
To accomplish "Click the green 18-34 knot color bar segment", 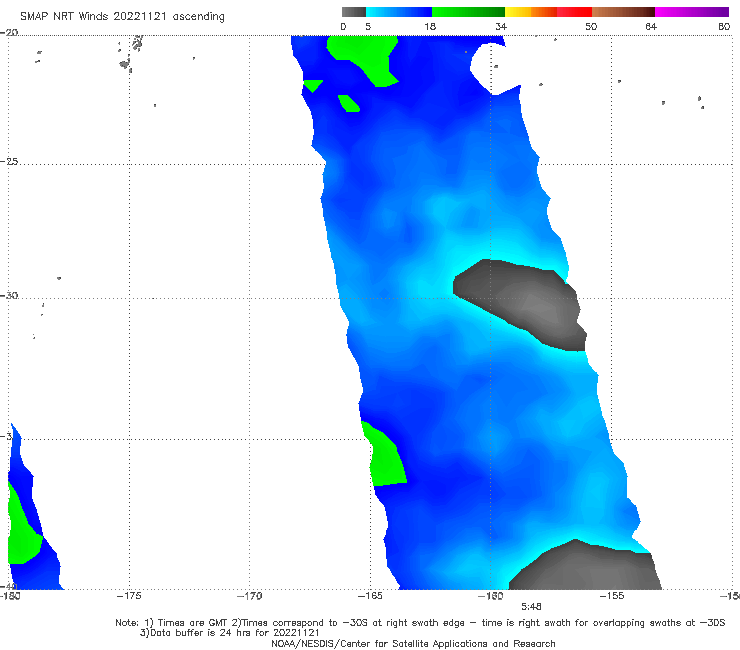I will coord(468,12).
